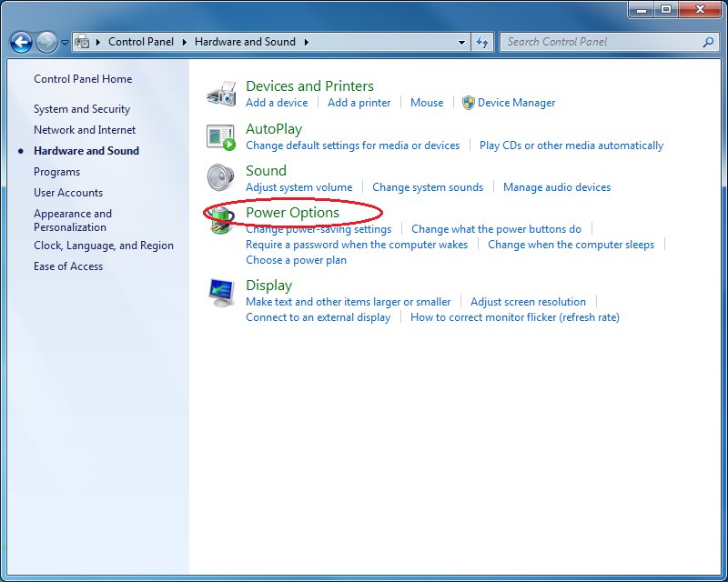The width and height of the screenshot is (728, 582).
Task: Select Control Panel in the breadcrumb path
Action: [140, 42]
